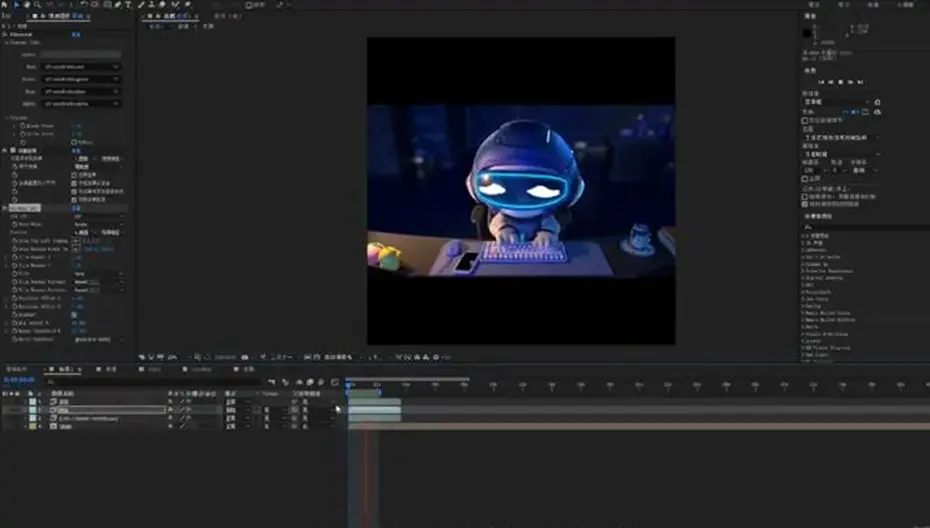Toggle the second checkbox in the second effect's options
The width and height of the screenshot is (930, 528).
[74, 183]
